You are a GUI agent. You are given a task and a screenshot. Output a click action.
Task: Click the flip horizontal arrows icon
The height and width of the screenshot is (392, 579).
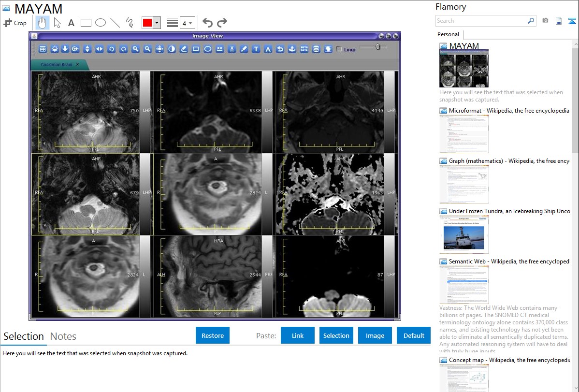[99, 49]
